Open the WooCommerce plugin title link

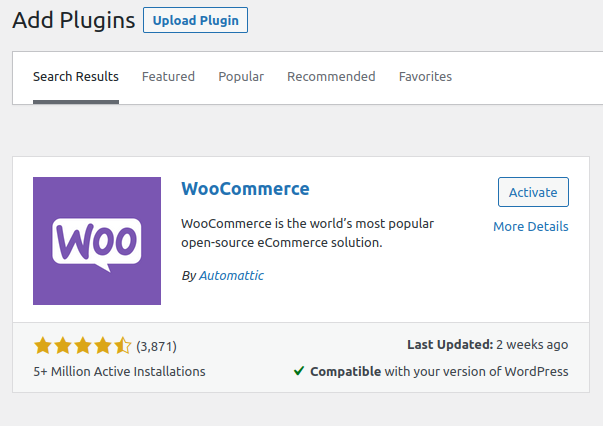pyautogui.click(x=245, y=189)
